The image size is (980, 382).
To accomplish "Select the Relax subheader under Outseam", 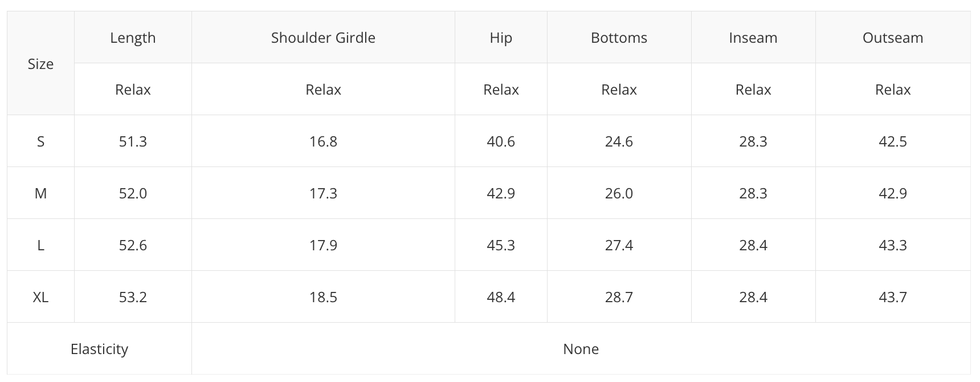I will tap(892, 90).
